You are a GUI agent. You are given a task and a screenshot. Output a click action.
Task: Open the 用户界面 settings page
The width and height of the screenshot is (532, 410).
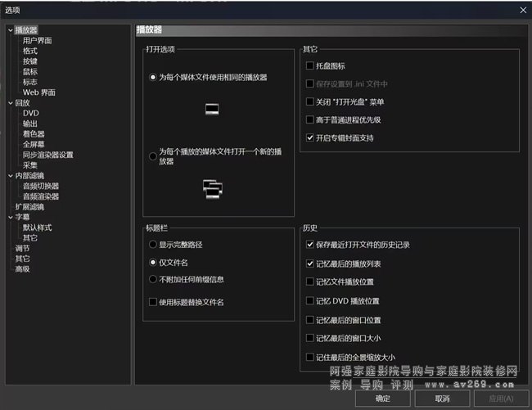tap(38, 40)
